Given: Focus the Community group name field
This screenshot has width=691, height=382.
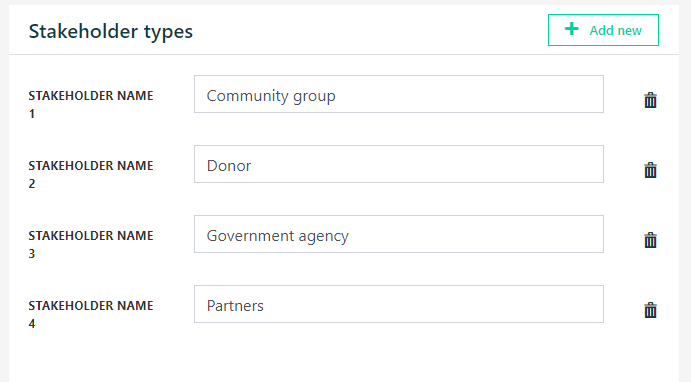Looking at the screenshot, I should click(399, 94).
